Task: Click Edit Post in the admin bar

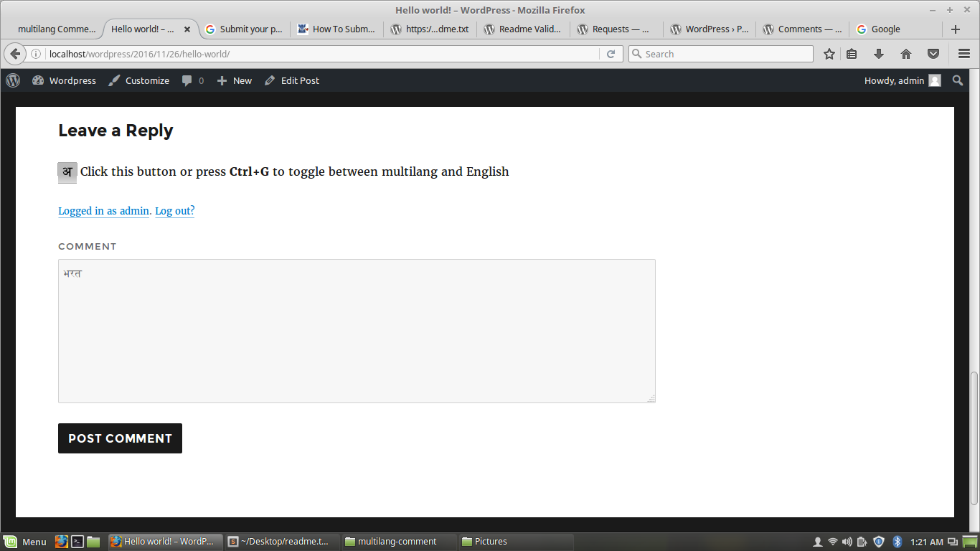Action: [x=292, y=80]
